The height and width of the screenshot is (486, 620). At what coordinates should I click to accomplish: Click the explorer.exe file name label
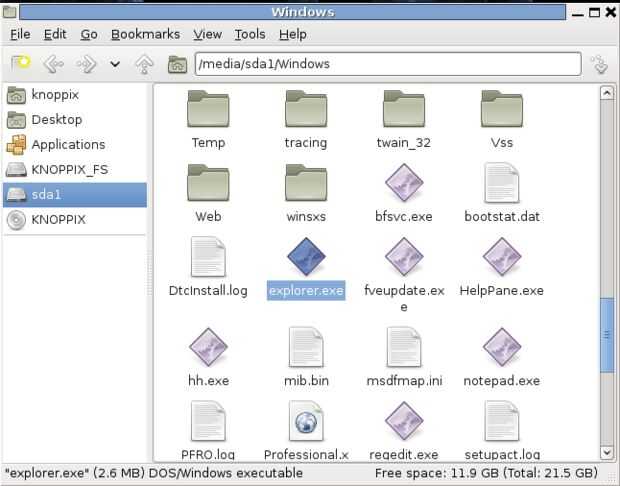[306, 291]
